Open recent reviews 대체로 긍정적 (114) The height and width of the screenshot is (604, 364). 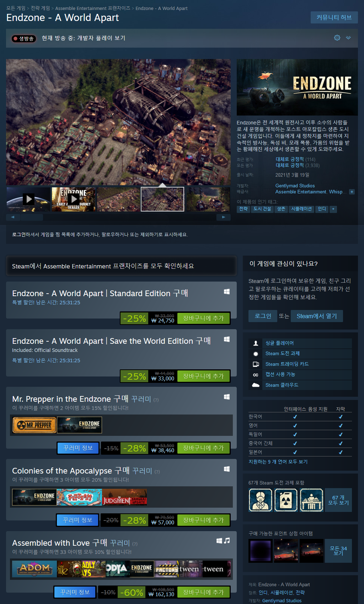pos(295,159)
